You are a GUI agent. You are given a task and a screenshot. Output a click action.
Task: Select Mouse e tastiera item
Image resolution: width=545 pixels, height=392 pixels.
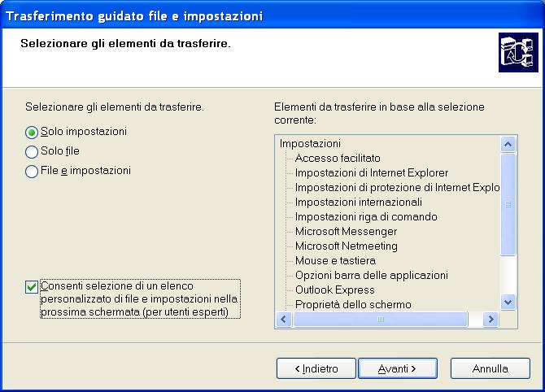click(335, 260)
